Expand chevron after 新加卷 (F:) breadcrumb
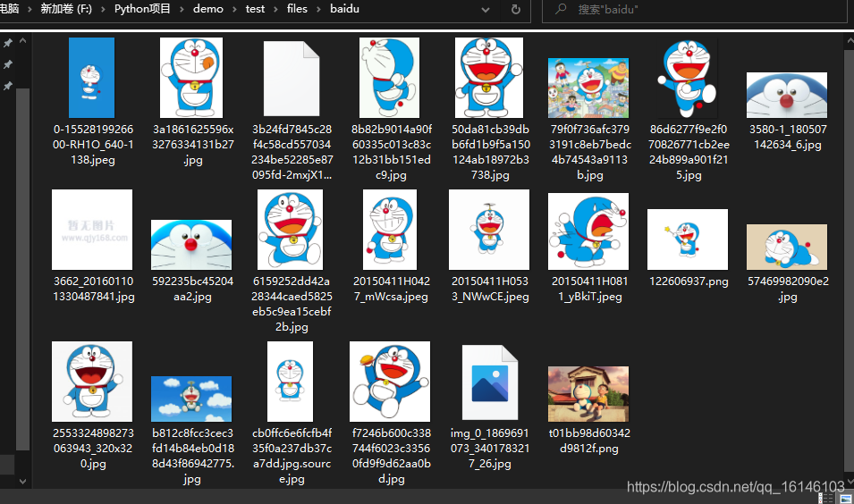This screenshot has width=854, height=504. tap(103, 9)
